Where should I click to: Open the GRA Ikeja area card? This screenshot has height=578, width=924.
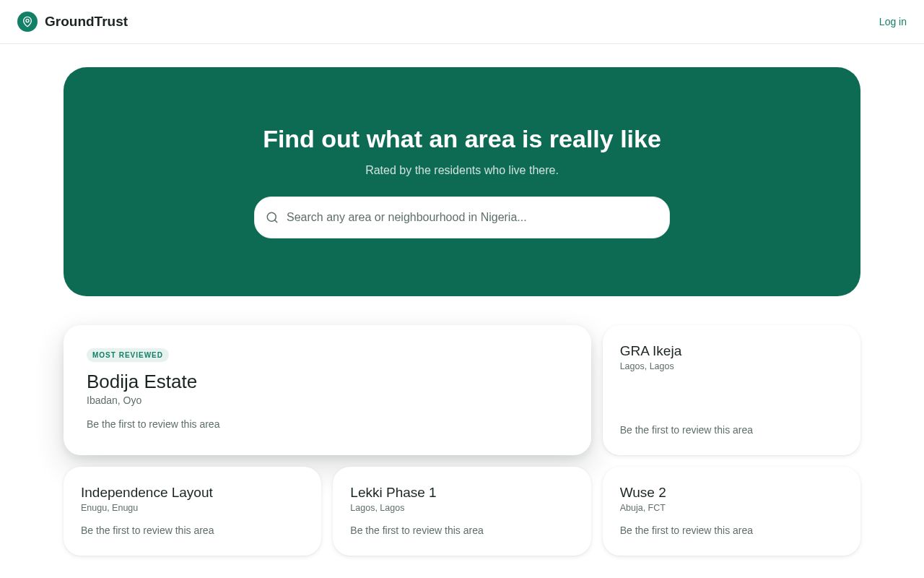[x=731, y=390]
